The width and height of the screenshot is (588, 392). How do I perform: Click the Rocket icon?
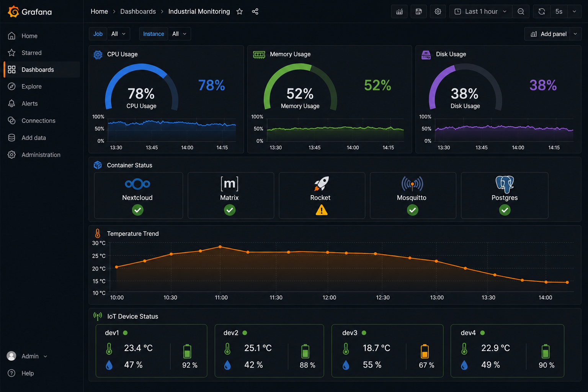click(x=322, y=184)
